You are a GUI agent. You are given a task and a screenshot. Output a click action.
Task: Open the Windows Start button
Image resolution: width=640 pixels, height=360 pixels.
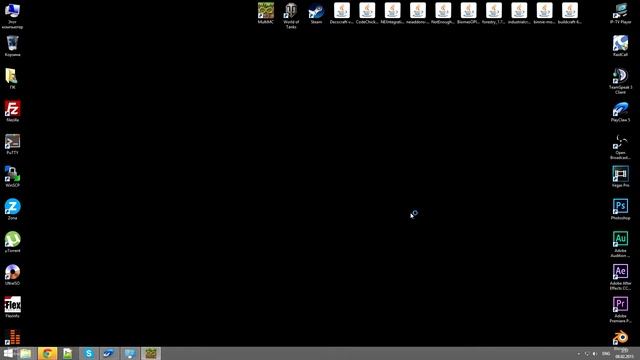tap(8, 353)
